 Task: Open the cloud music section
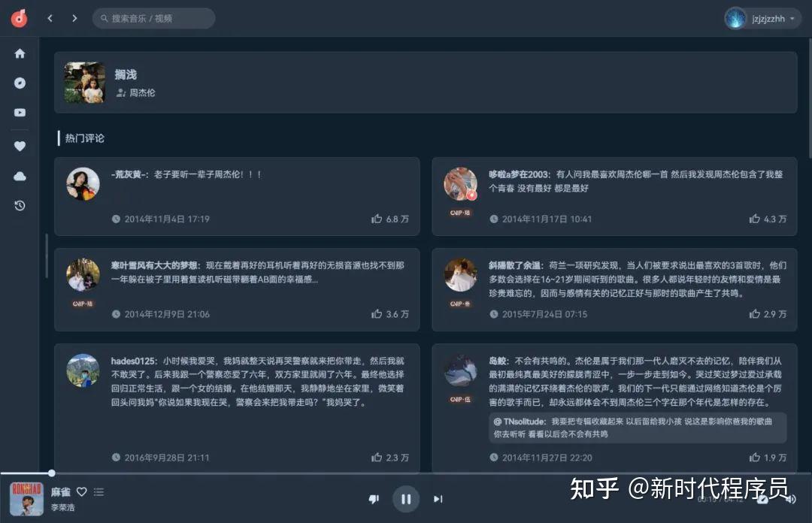coord(20,176)
